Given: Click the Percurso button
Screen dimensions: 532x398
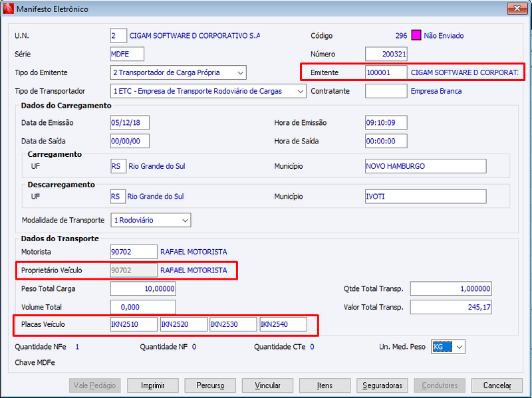Looking at the screenshot, I should pos(210,385).
